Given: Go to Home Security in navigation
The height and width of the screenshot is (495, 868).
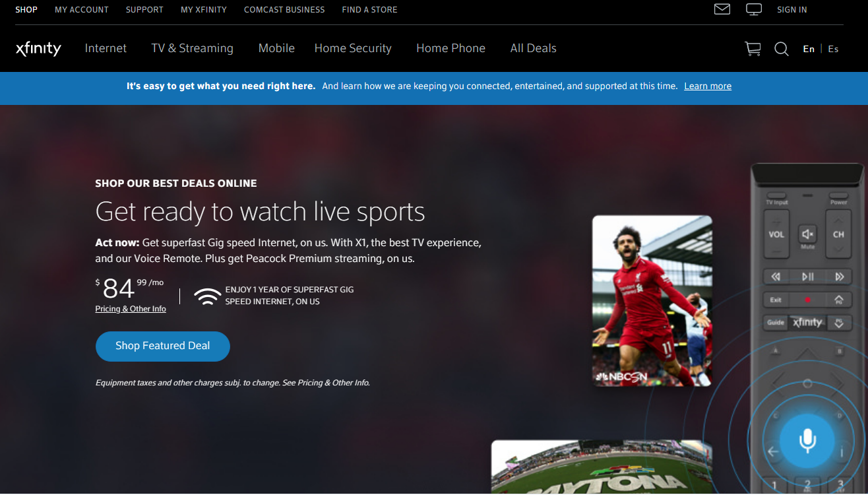Looking at the screenshot, I should coord(353,48).
